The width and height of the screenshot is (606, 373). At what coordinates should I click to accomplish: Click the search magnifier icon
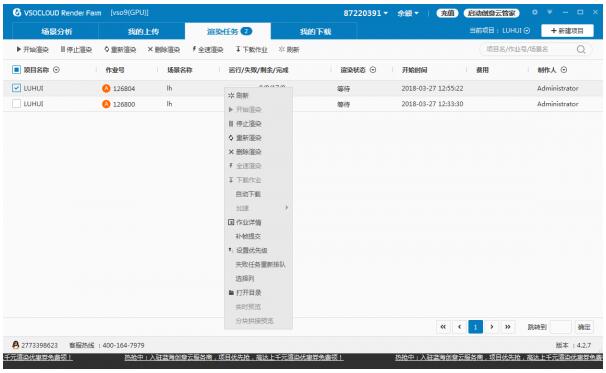[581, 49]
